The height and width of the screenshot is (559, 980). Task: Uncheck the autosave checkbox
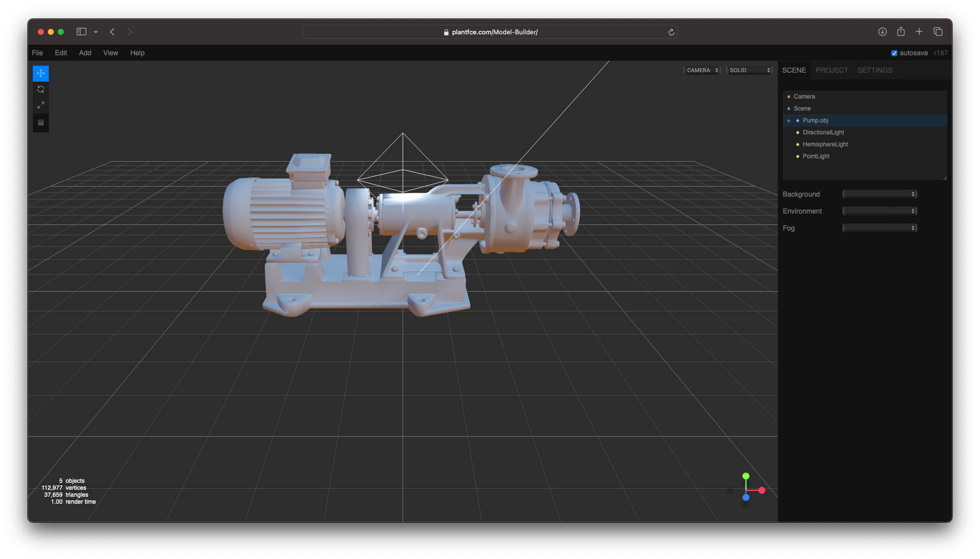click(x=894, y=52)
